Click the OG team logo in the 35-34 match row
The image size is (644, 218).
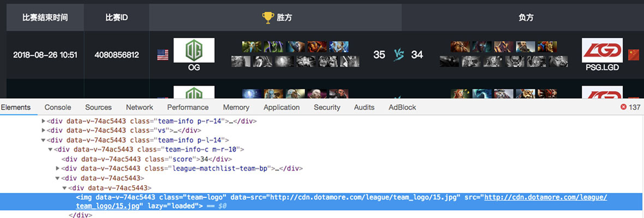tap(194, 50)
